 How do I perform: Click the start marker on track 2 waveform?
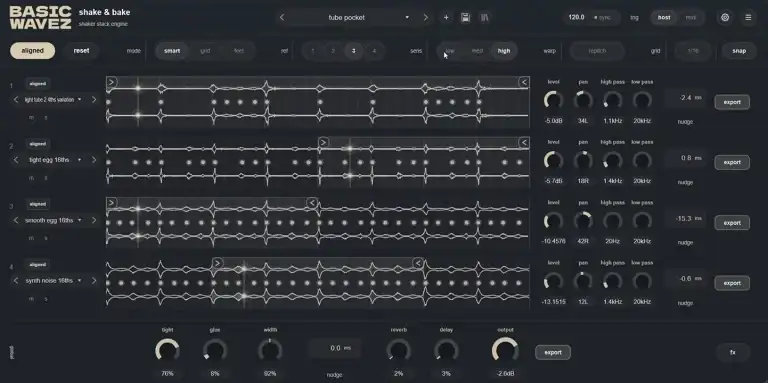323,142
